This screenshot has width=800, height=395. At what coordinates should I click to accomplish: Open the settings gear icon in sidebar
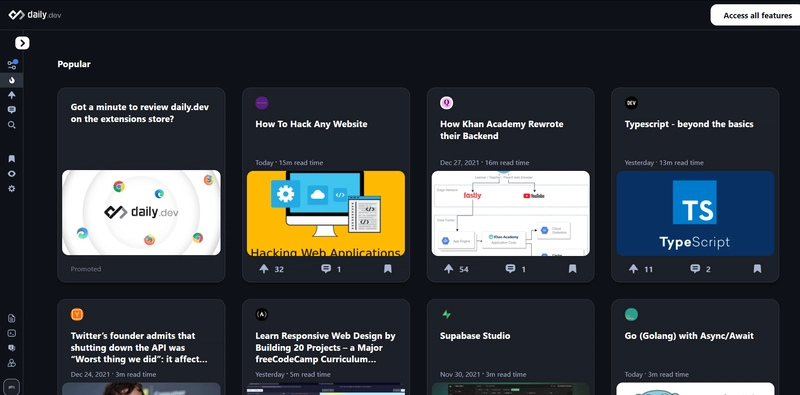(x=12, y=188)
